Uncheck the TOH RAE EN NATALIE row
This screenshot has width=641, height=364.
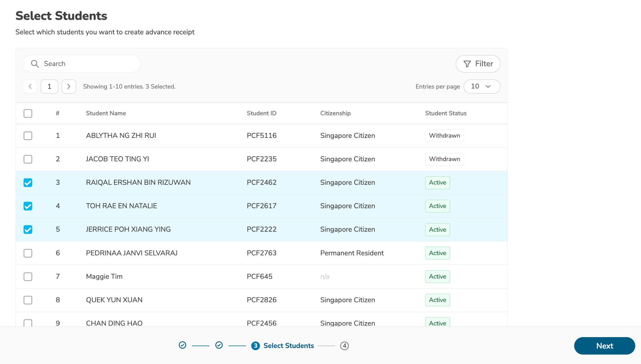[28, 206]
